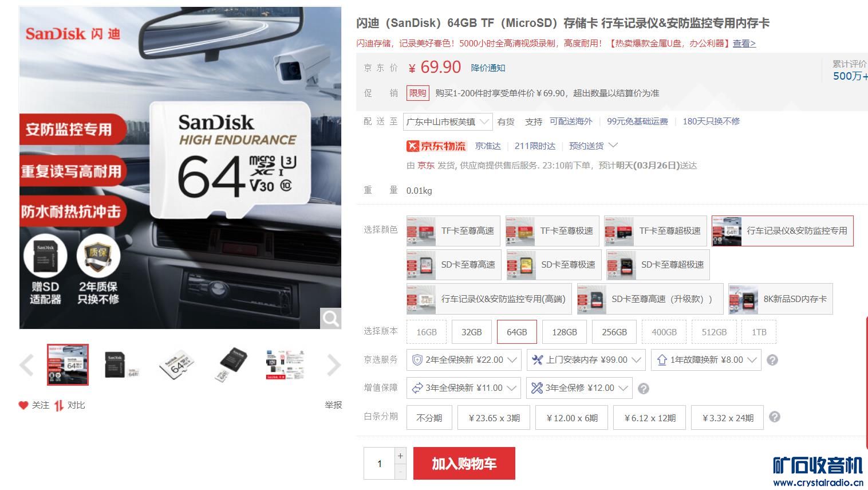This screenshot has height=490, width=868.
Task: Select 不分期 installment option
Action: click(429, 418)
